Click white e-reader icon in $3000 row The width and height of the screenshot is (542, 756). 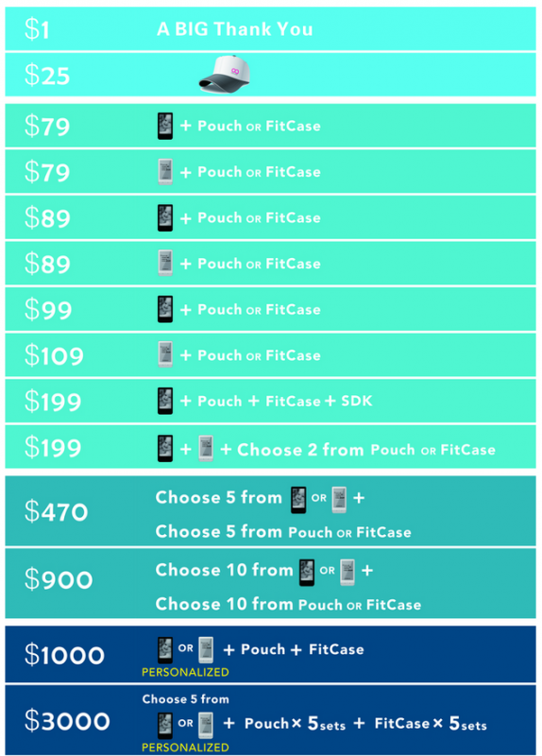coord(206,725)
